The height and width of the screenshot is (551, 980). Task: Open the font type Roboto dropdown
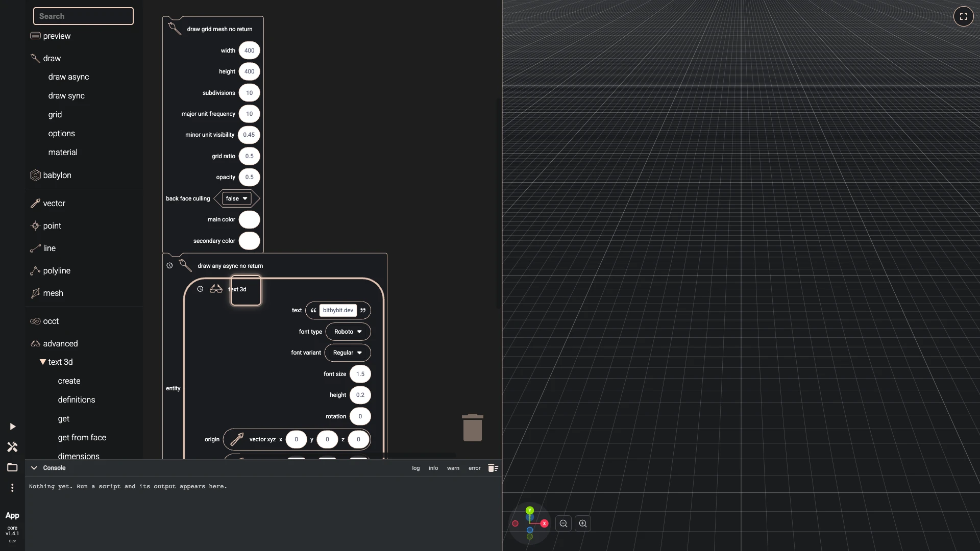(348, 332)
